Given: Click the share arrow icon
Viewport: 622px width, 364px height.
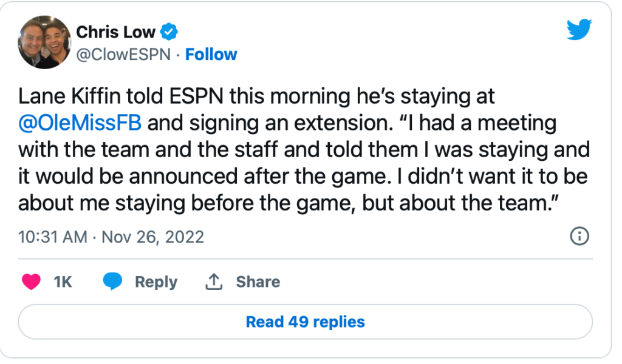Looking at the screenshot, I should (x=214, y=281).
